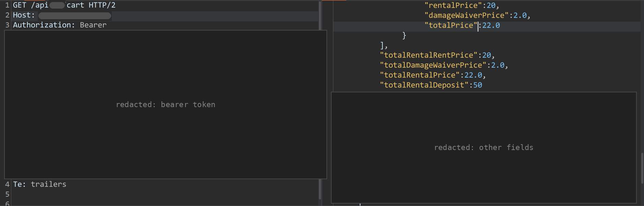Click the GET /api cart HTTP/2 request line

coord(64,5)
